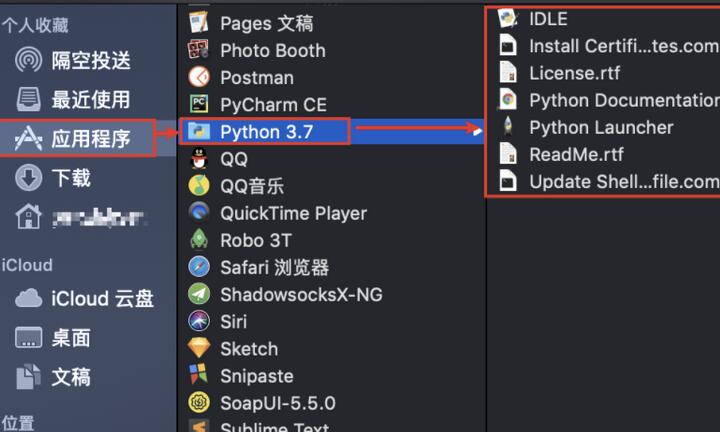Click the Python Documentation Chrome icon
The image size is (720, 432).
[508, 100]
